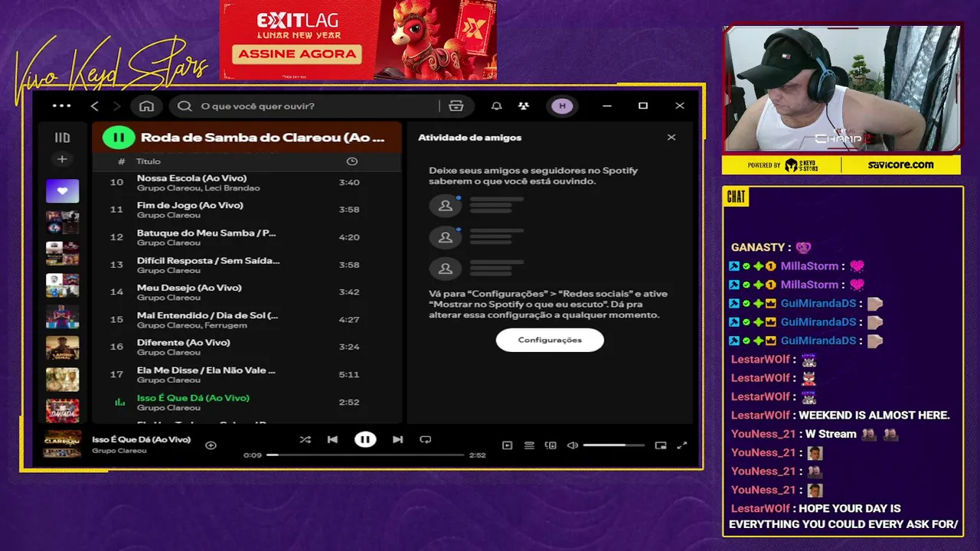Open the notifications bell
This screenshot has height=551, width=980.
click(497, 106)
